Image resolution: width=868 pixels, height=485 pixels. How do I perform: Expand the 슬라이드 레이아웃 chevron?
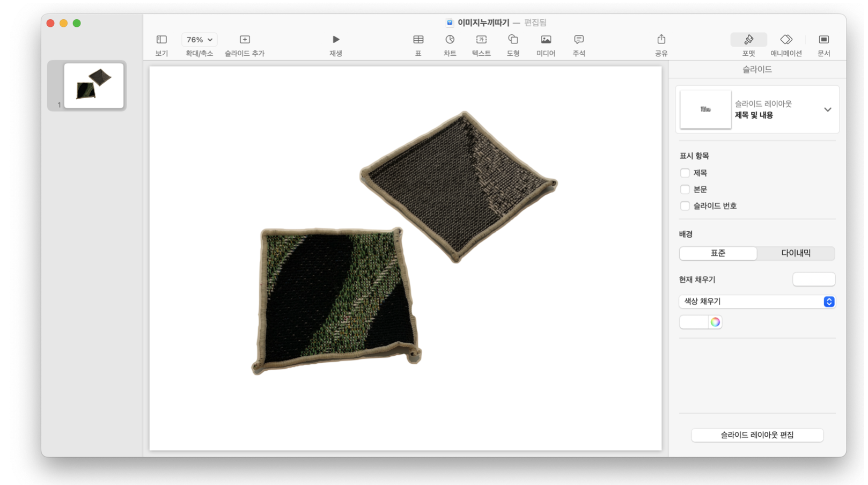(x=828, y=109)
